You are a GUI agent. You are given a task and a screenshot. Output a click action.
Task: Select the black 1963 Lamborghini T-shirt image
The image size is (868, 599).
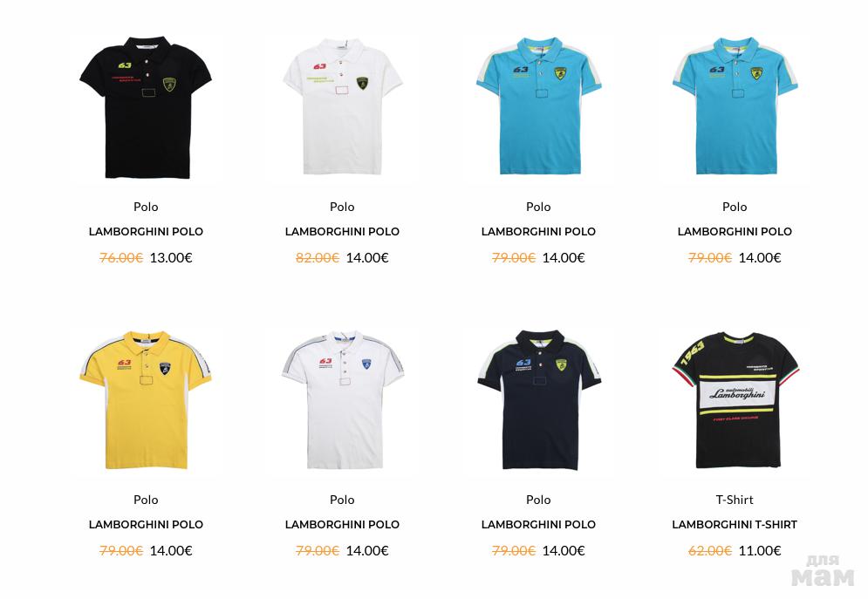[735, 400]
